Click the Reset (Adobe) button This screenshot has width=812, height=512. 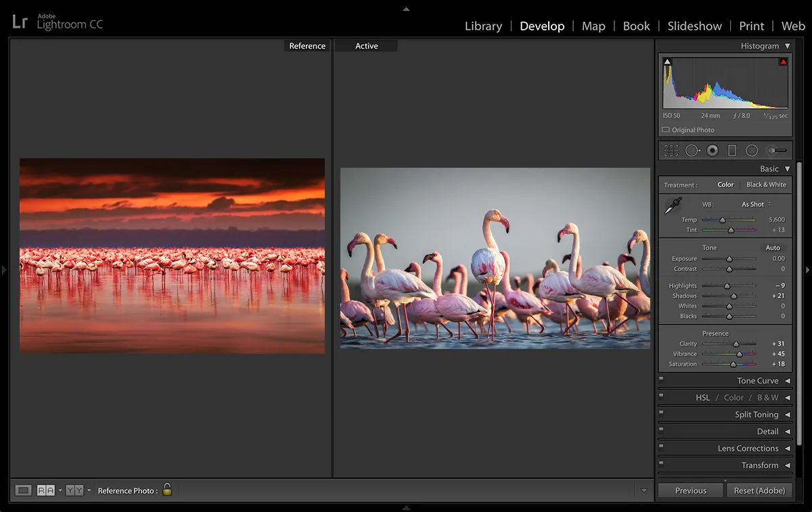(x=759, y=490)
